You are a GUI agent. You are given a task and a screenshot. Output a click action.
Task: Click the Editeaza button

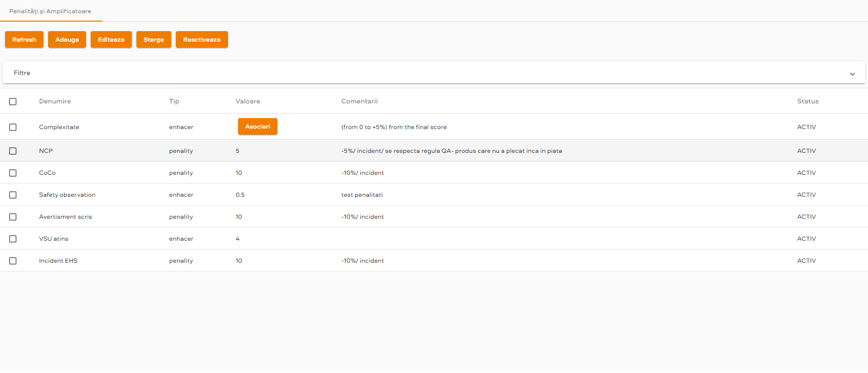pyautogui.click(x=111, y=40)
